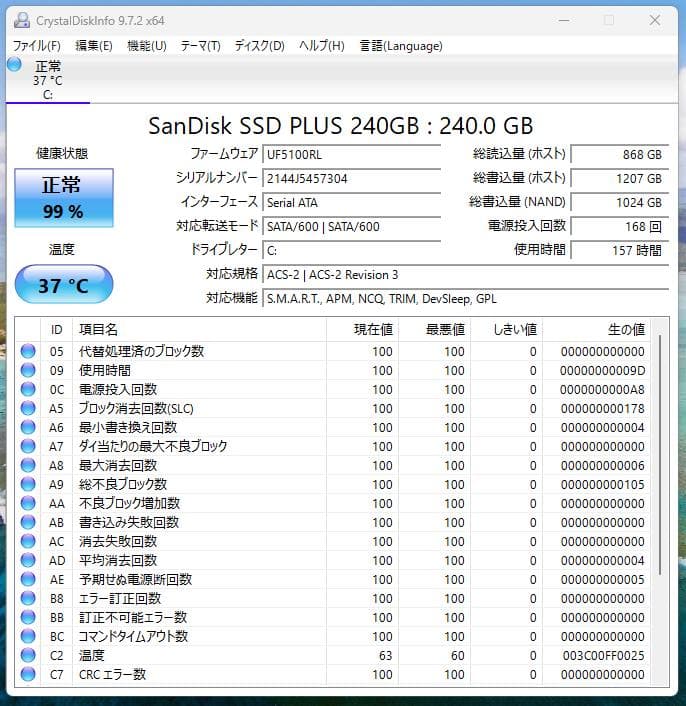
Task: Open the ヘルプ(H) menu
Action: [x=321, y=46]
